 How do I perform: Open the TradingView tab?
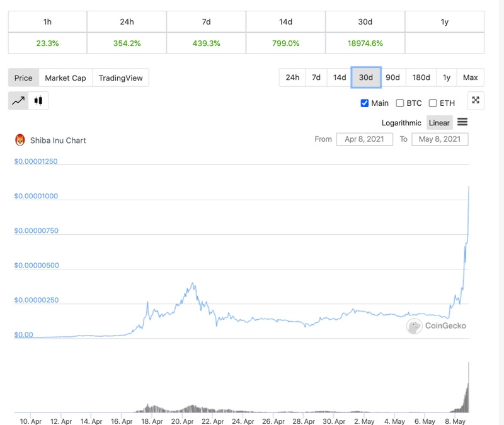click(x=121, y=77)
